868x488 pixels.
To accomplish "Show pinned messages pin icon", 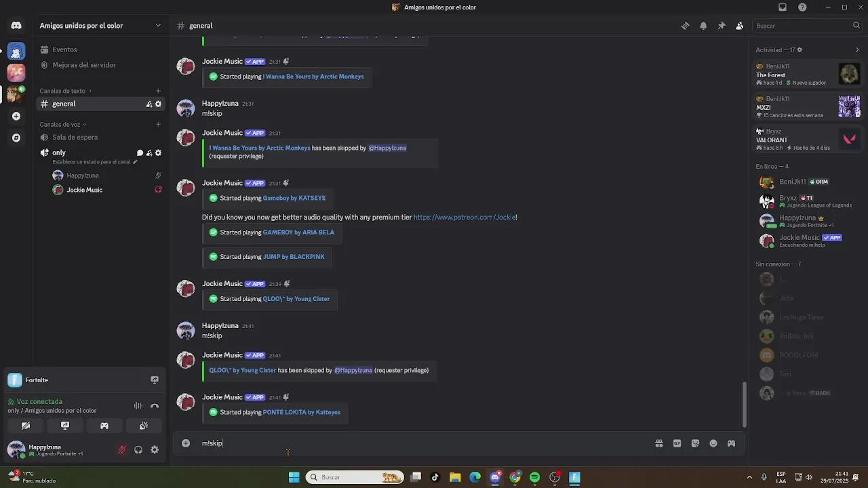I will pos(722,26).
